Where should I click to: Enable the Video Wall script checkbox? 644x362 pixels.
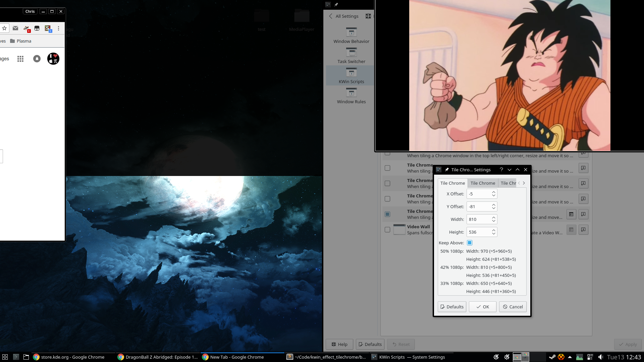point(387,230)
